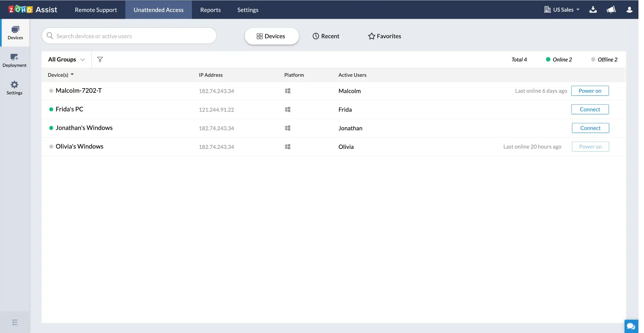This screenshot has width=644, height=333.
Task: Click the notifications bell icon in header
Action: tap(611, 9)
